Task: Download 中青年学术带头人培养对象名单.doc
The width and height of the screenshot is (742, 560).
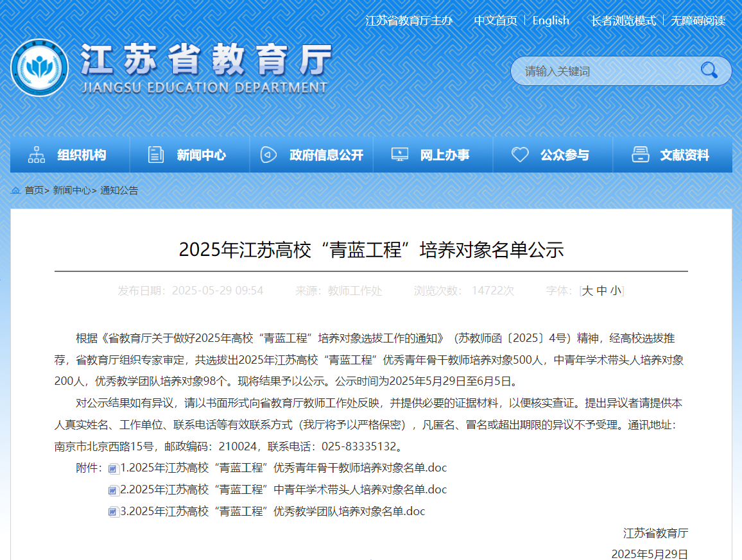Action: tap(284, 489)
